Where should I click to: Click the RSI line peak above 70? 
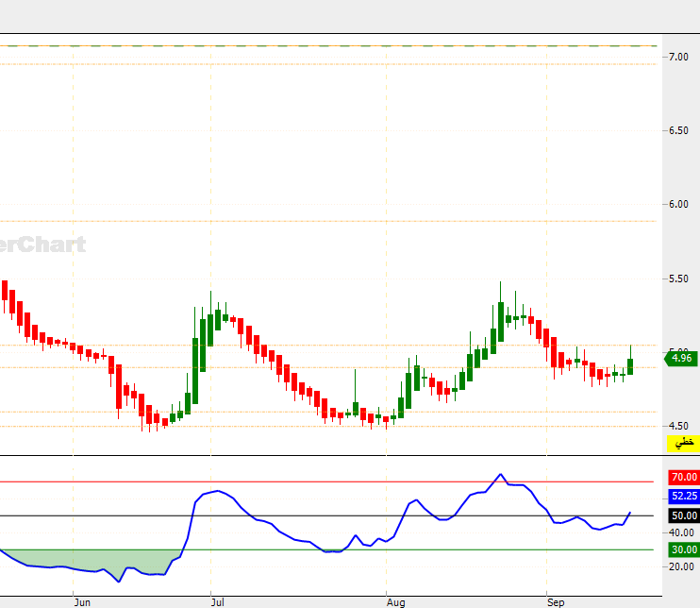coord(500,475)
